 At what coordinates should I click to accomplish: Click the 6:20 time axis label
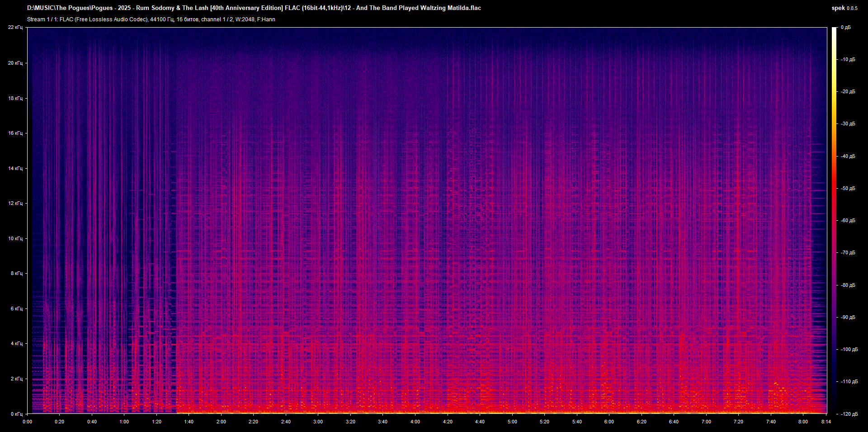[x=642, y=422]
